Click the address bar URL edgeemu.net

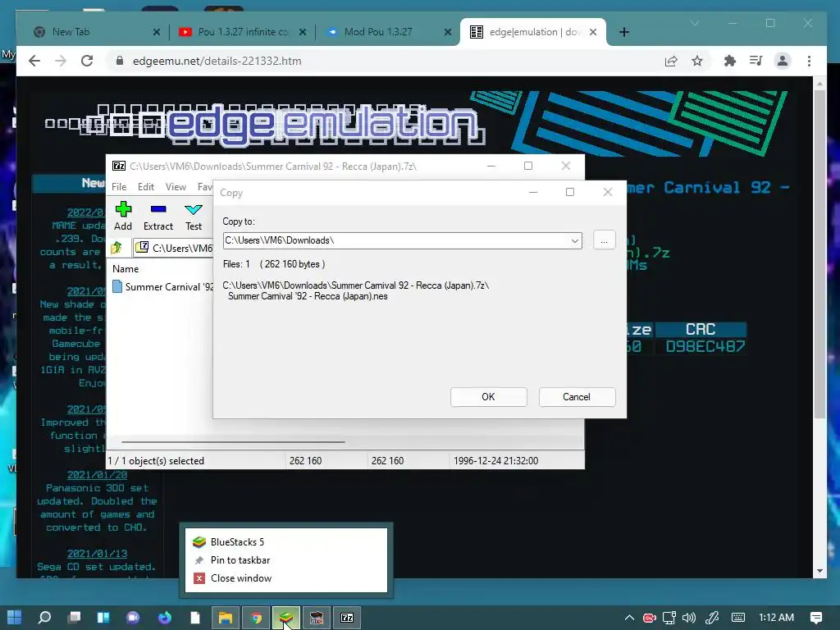[217, 61]
